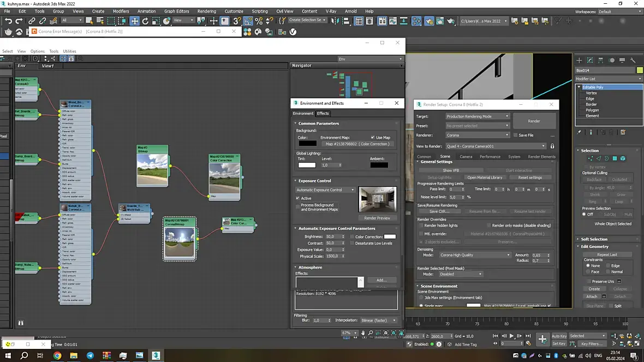Click the Open Material Library button

(485, 177)
